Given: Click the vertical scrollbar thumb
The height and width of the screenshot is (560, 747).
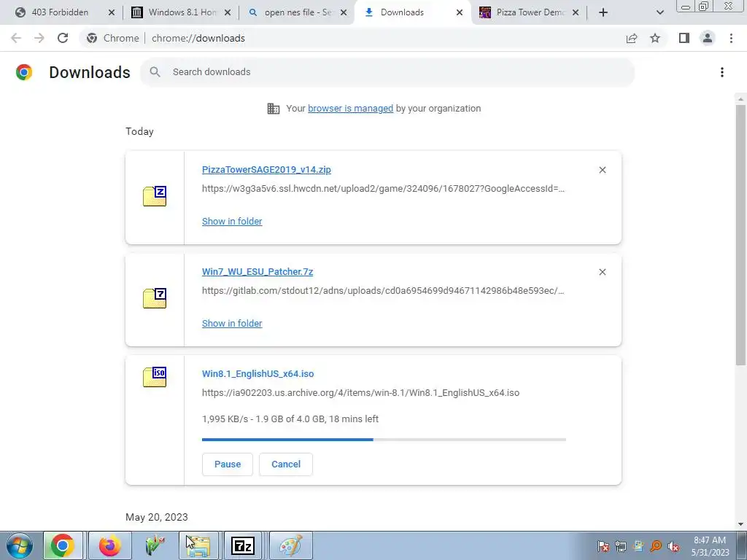Looking at the screenshot, I should (x=740, y=236).
